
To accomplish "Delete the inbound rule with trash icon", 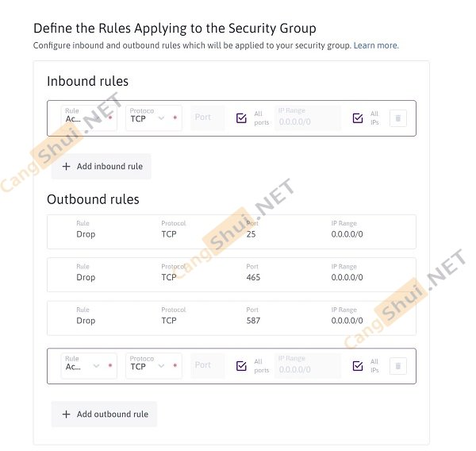I will coord(398,118).
